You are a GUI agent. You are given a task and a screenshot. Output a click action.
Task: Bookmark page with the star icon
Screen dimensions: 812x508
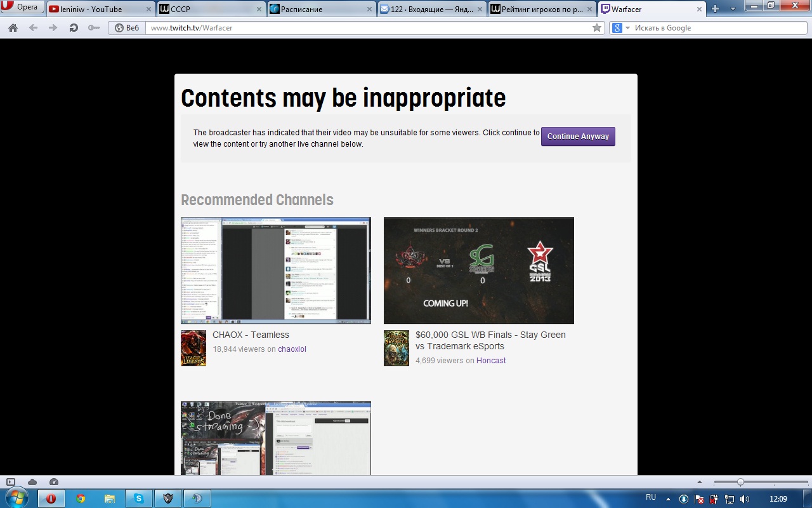click(597, 28)
